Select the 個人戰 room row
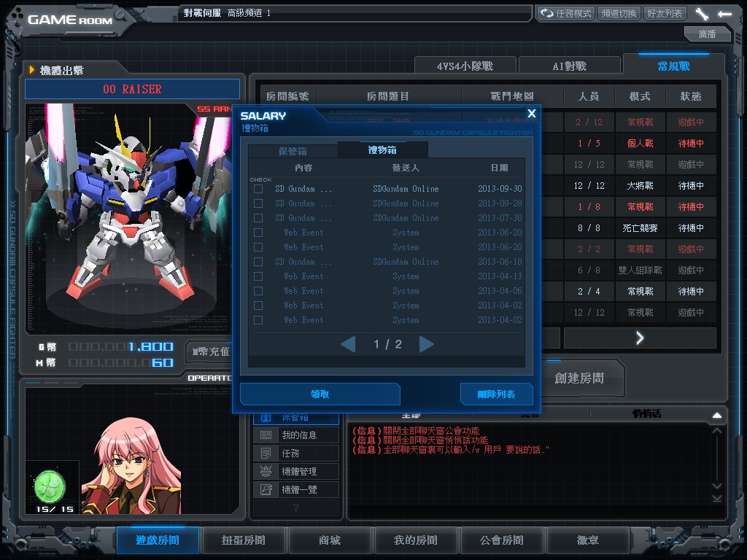 [629, 144]
